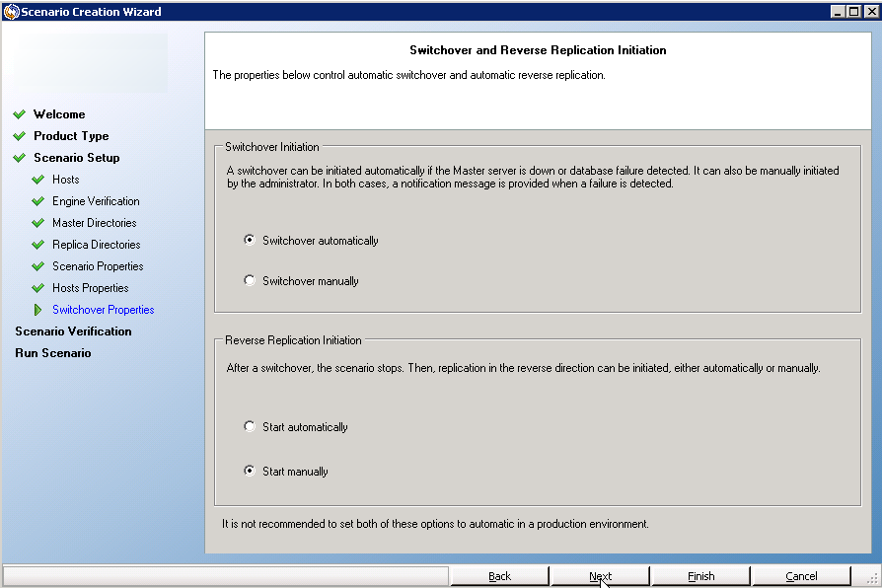Choose the Switchover manually option
This screenshot has height=588, width=882.
tap(250, 280)
